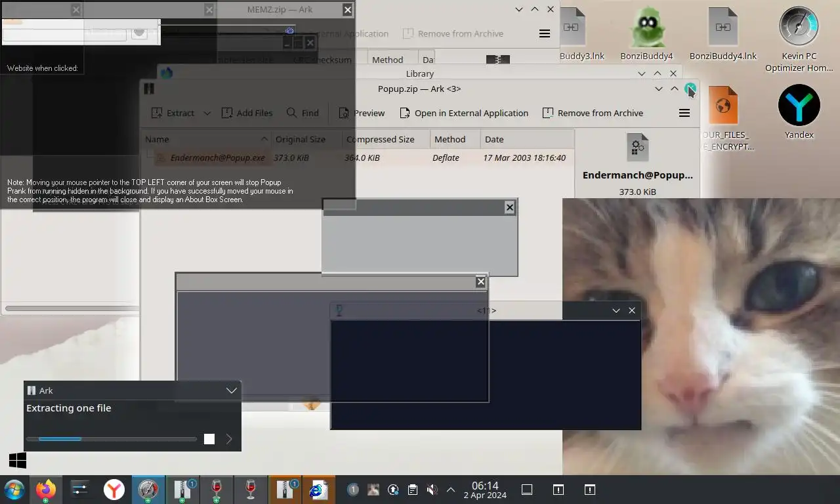Maximize the Library window via up chevron
The image size is (840, 504).
click(x=658, y=73)
